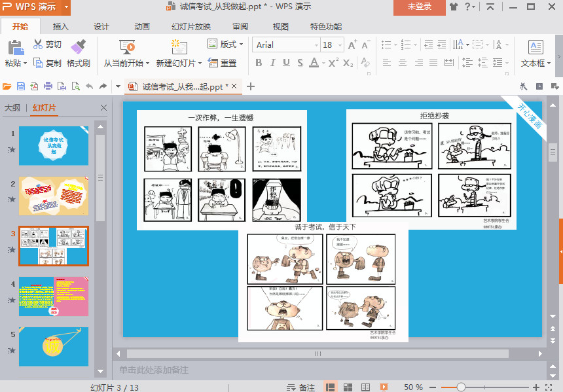Open the Paste (粘贴) dropdown arrow
Screen dimensions: 563x392
coord(25,63)
